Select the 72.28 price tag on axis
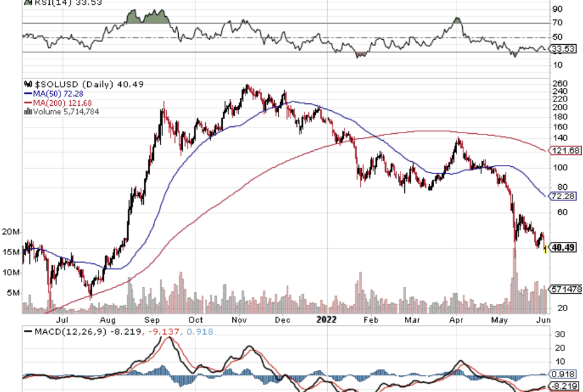Screen dimensions: 583x392 coord(563,196)
